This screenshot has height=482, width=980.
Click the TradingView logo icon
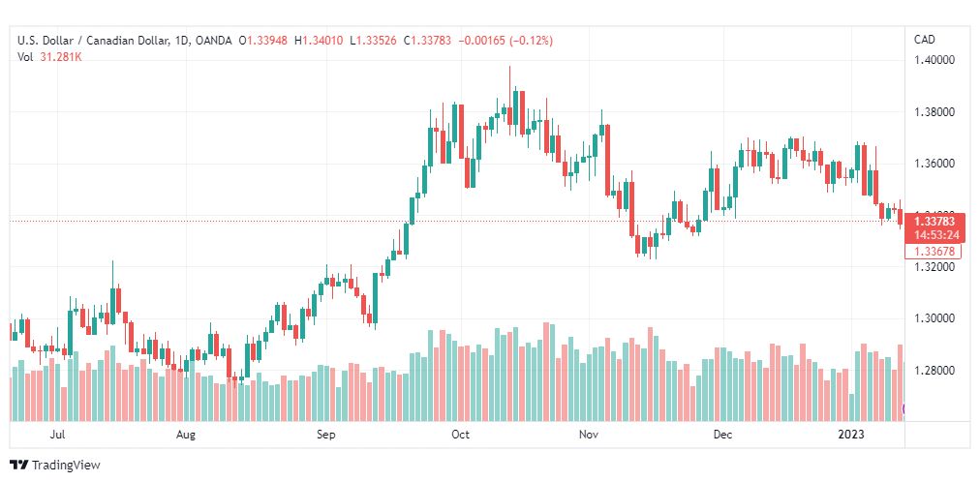click(20, 466)
